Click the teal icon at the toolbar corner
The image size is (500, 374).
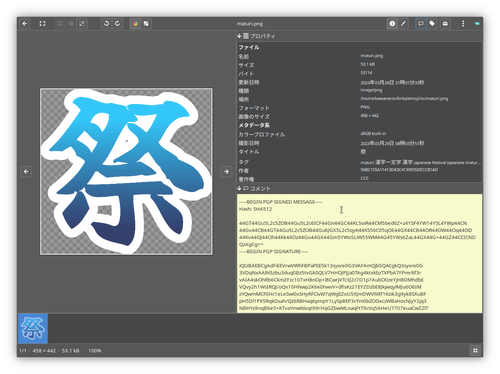(x=477, y=24)
